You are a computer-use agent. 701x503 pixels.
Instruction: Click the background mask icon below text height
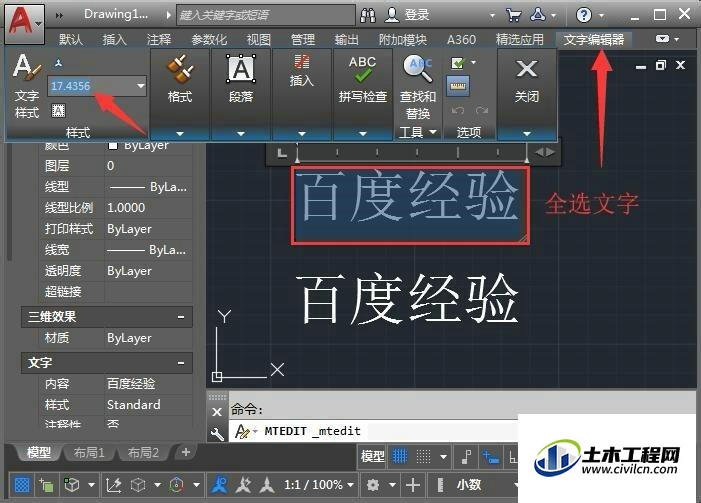tap(59, 110)
